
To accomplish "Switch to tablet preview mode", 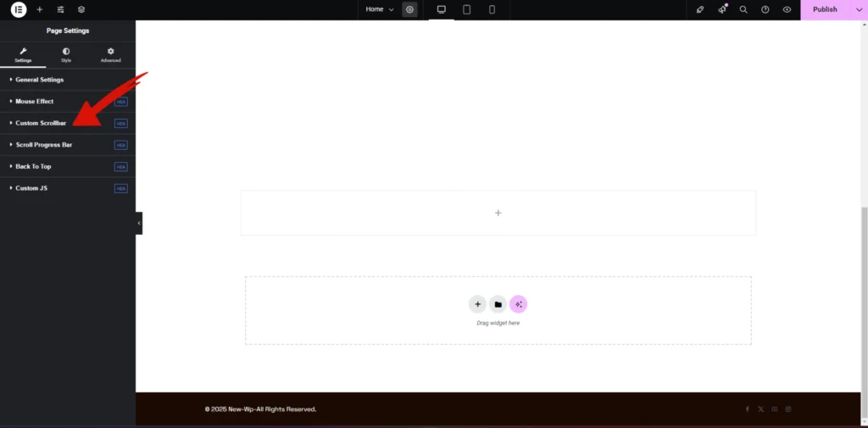I will [x=467, y=9].
